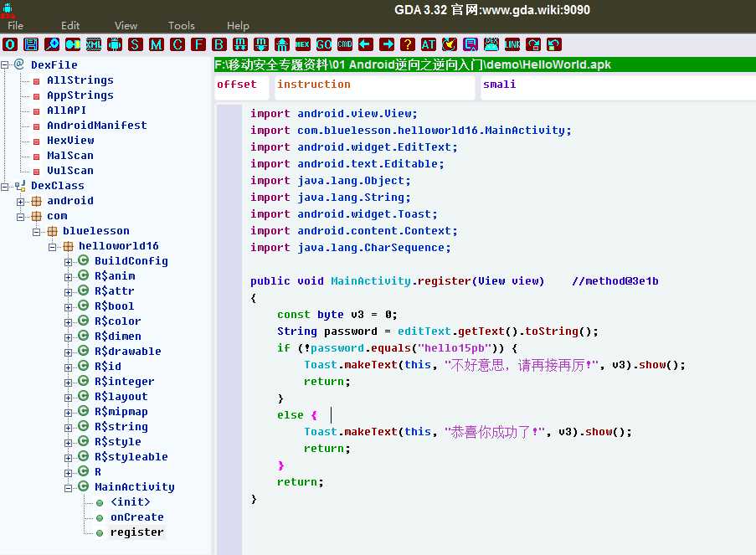Click the 'C' classes toolbar icon

pos(177,45)
